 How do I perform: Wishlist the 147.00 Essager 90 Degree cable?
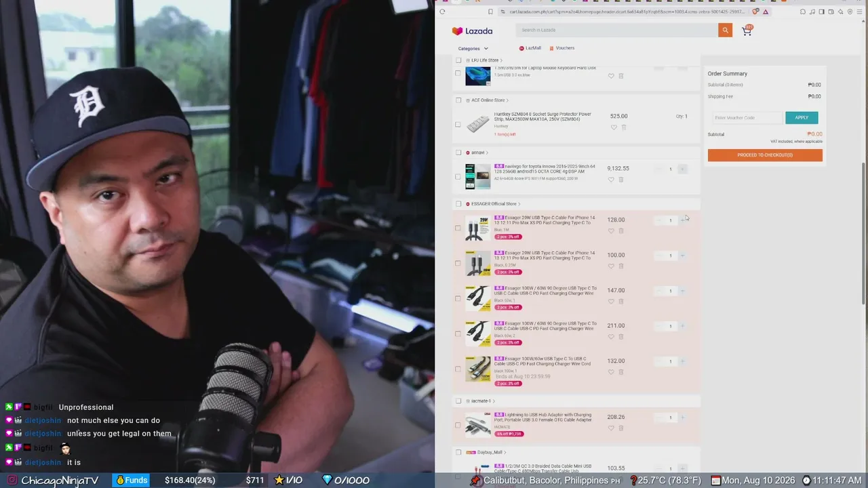coord(611,302)
